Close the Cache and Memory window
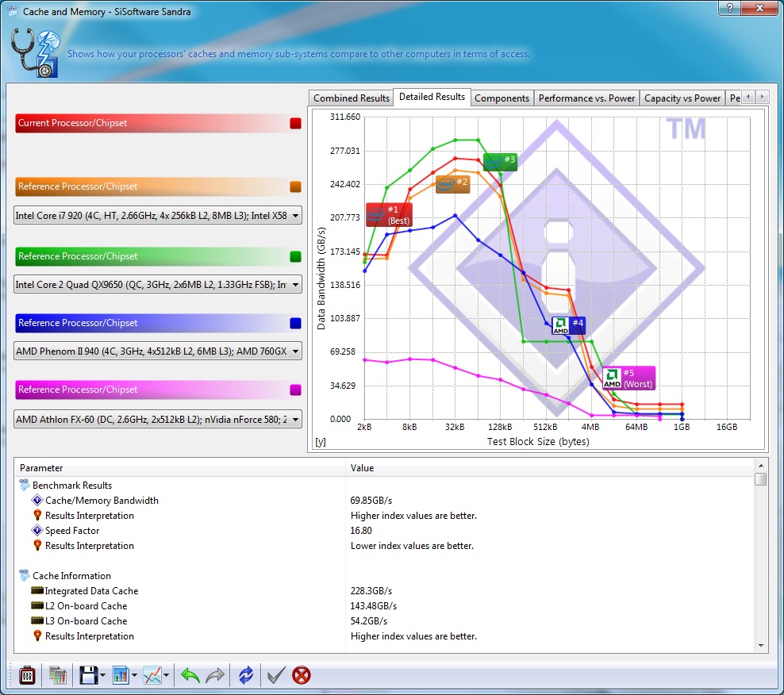Viewport: 784px width, 695px height. [x=759, y=7]
